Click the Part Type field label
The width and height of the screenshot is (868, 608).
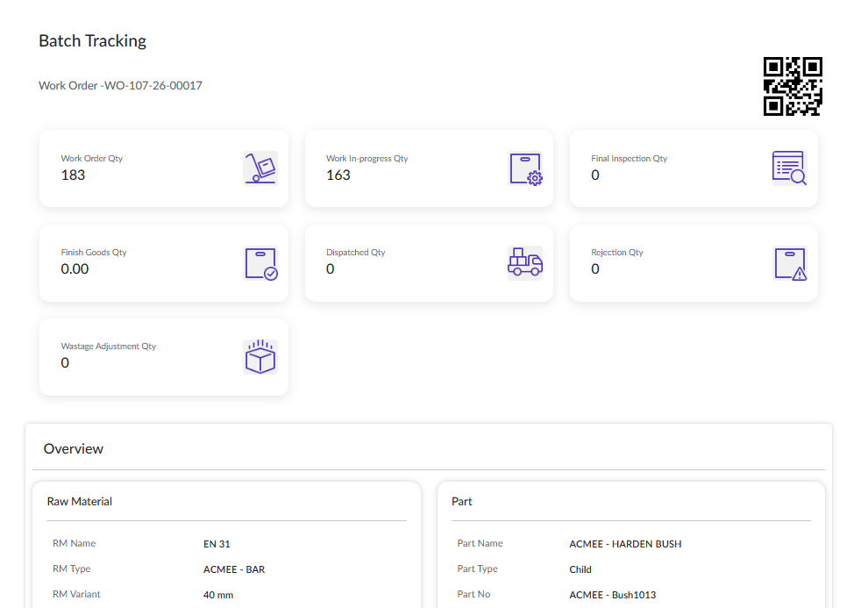click(477, 569)
